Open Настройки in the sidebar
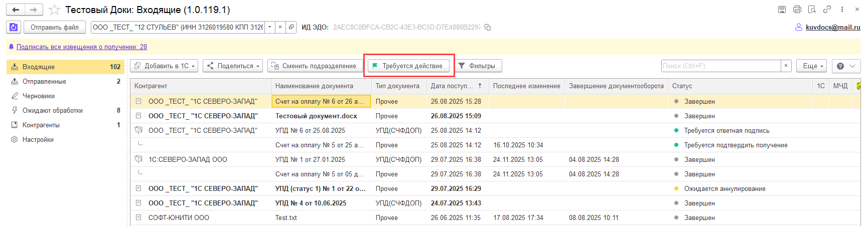 (38, 139)
